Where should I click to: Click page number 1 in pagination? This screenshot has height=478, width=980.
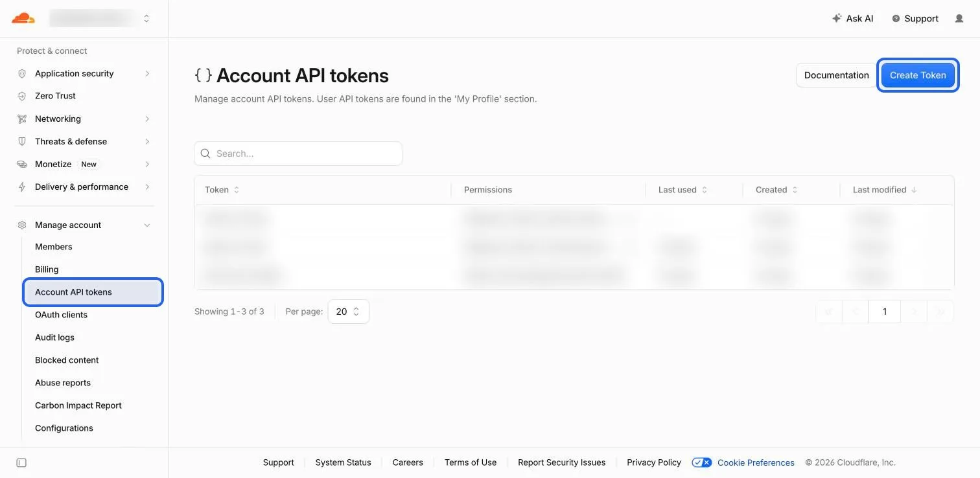pos(885,312)
